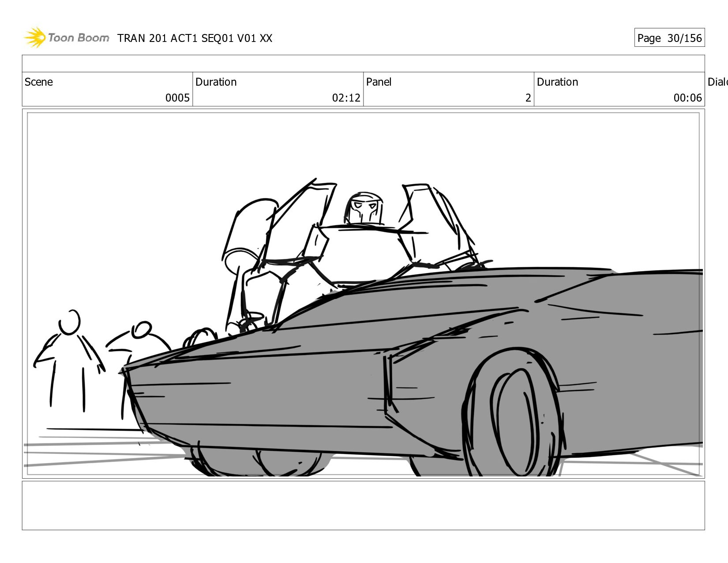Viewport: 728px width, 563px height.
Task: Select the title text TRAN 201 ACT1 SEQ01 V01 XX
Action: coord(195,38)
